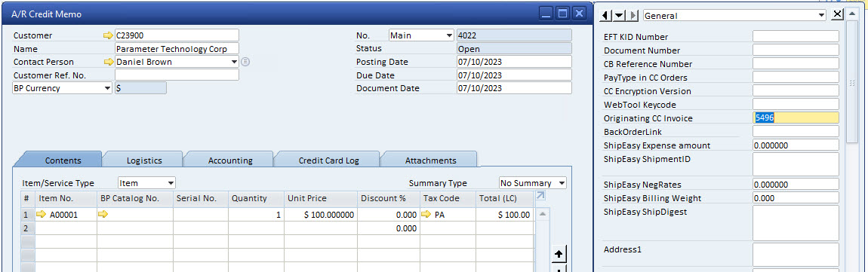Click the Document Date field

coord(514,88)
